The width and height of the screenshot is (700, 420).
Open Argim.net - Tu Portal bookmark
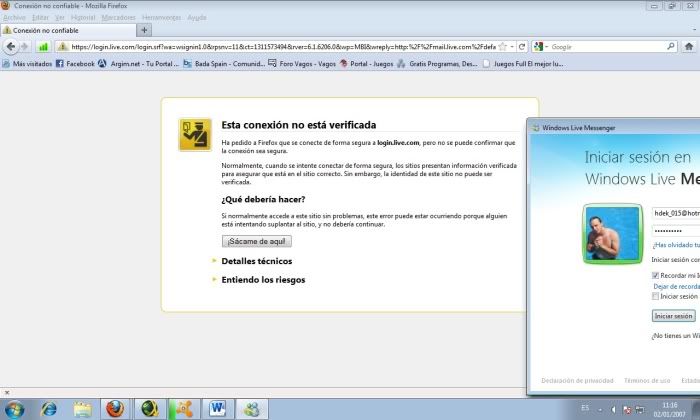click(138, 64)
